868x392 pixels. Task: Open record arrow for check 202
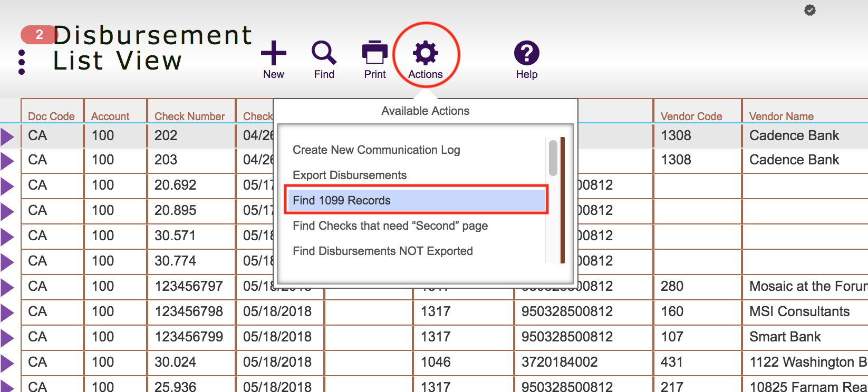[x=7, y=136]
